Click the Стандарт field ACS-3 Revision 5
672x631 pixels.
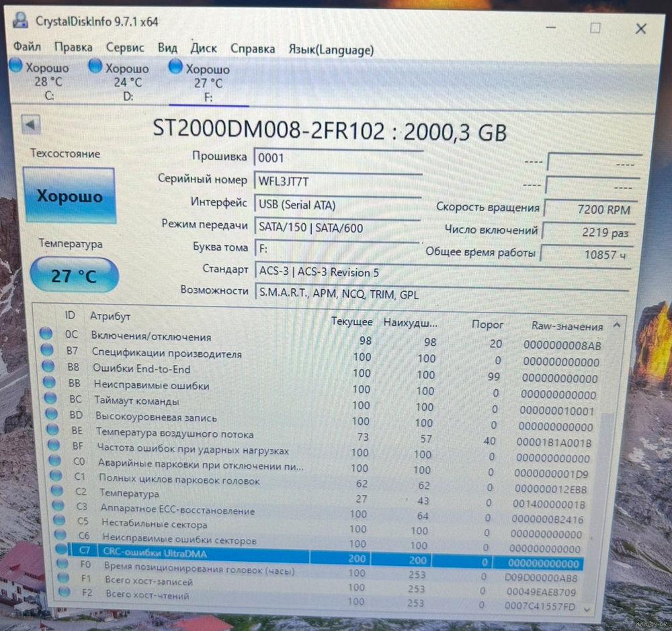click(443, 271)
